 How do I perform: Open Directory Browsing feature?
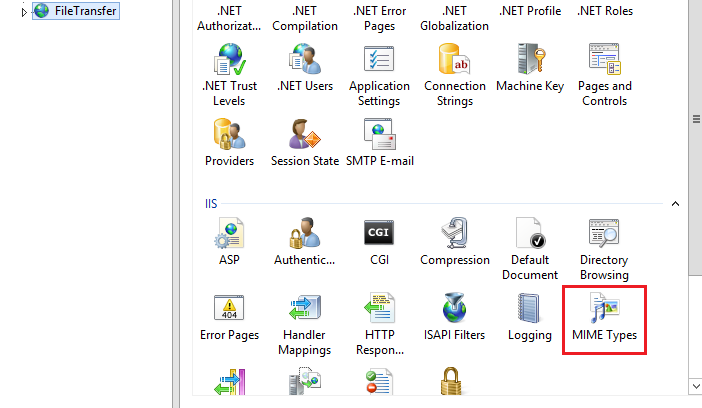coord(604,249)
